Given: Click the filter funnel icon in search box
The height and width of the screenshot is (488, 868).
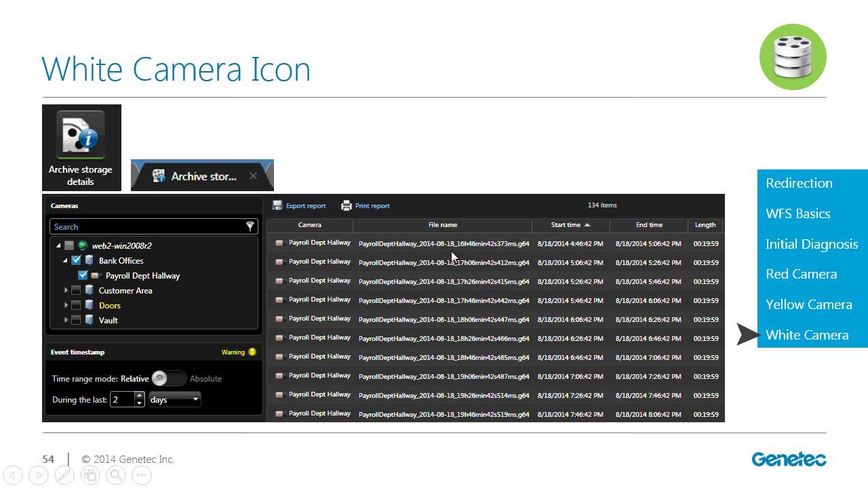Looking at the screenshot, I should (250, 226).
